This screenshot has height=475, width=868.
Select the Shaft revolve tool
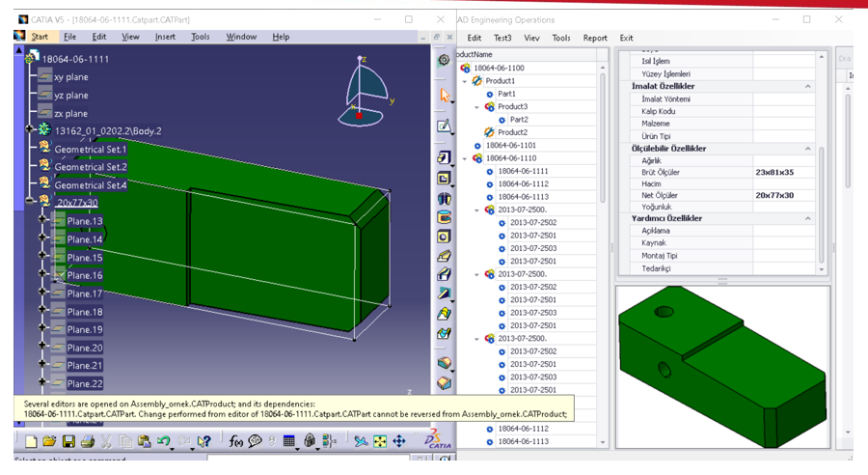click(x=444, y=199)
